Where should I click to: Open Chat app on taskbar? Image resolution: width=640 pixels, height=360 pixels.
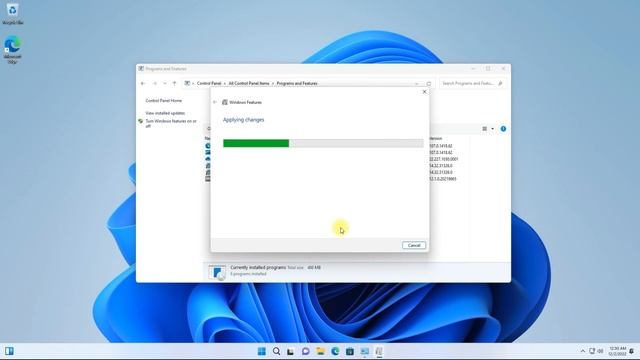[x=306, y=351]
